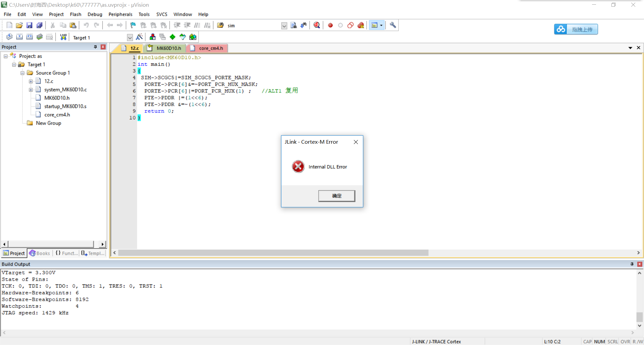This screenshot has height=345, width=644.
Task: Close the active editor tab
Action: [639, 48]
